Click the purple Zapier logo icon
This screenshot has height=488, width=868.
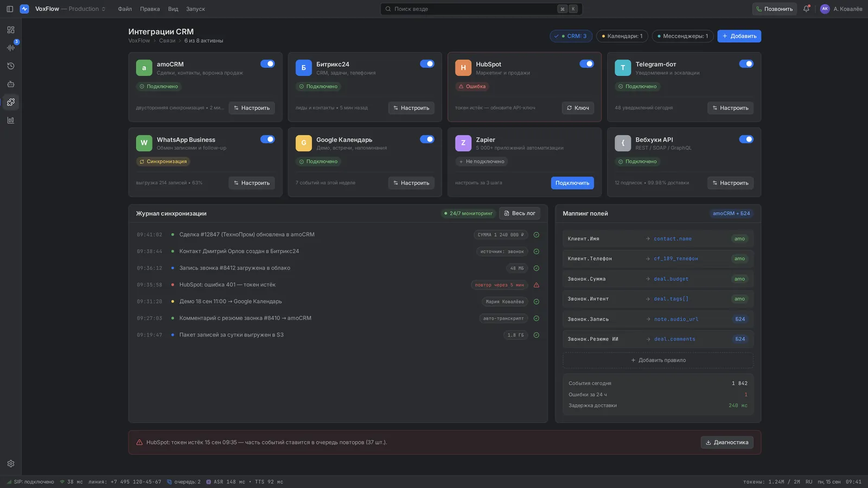pos(463,143)
